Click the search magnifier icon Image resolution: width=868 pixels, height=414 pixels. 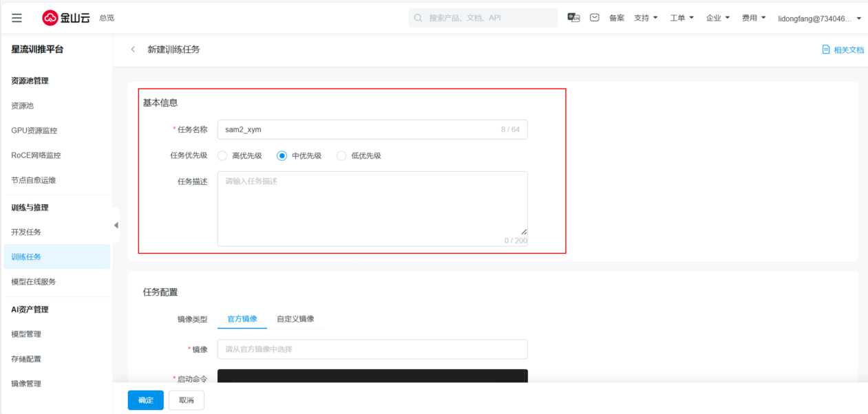(x=419, y=18)
